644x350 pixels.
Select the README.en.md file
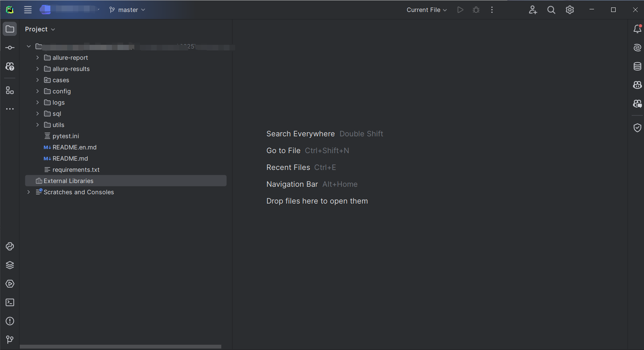tap(74, 147)
